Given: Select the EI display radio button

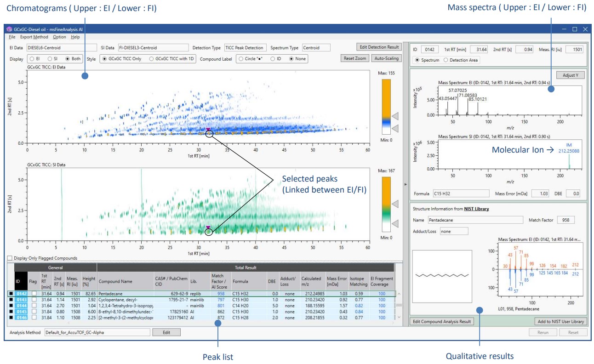Looking at the screenshot, I should pos(32,59).
